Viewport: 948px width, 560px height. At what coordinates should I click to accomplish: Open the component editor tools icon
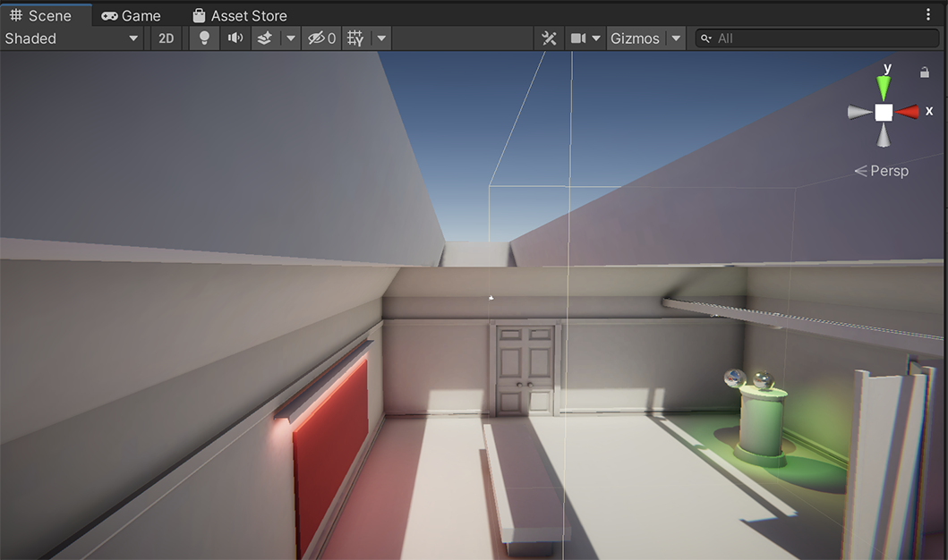click(x=549, y=38)
